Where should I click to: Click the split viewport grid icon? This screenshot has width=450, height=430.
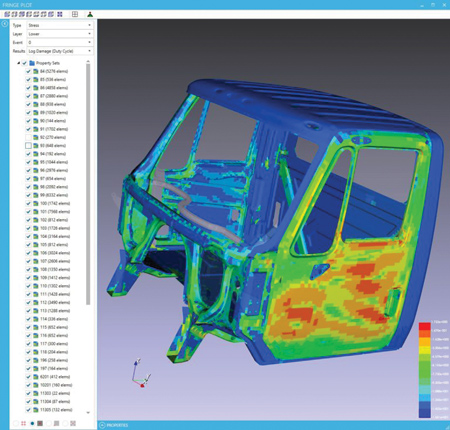coord(75,14)
